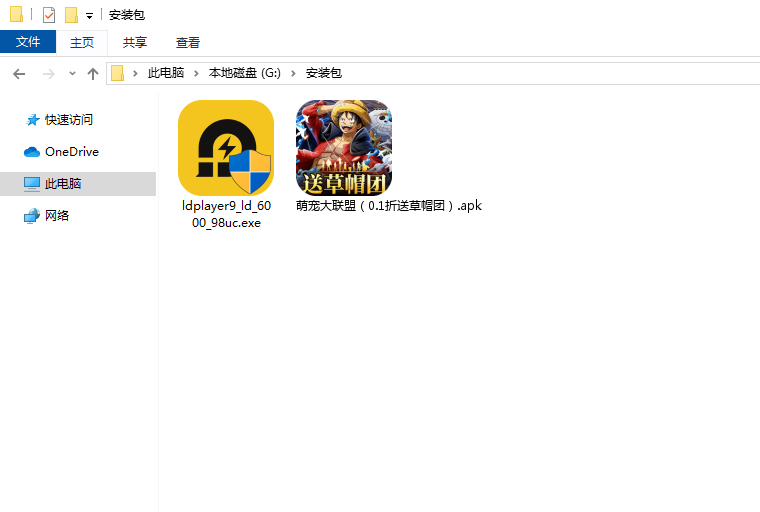
Task: Switch to the 主页 ribbon tab
Action: (x=82, y=42)
